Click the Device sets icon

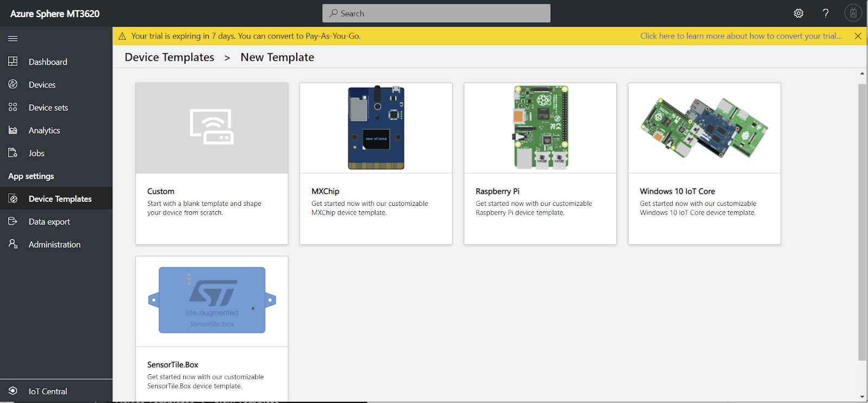pos(13,107)
